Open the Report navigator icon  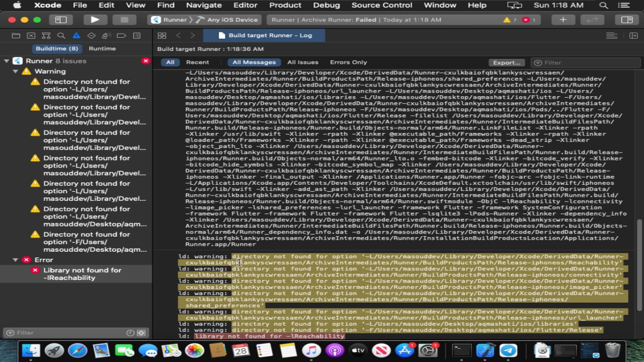pyautogui.click(x=136, y=36)
